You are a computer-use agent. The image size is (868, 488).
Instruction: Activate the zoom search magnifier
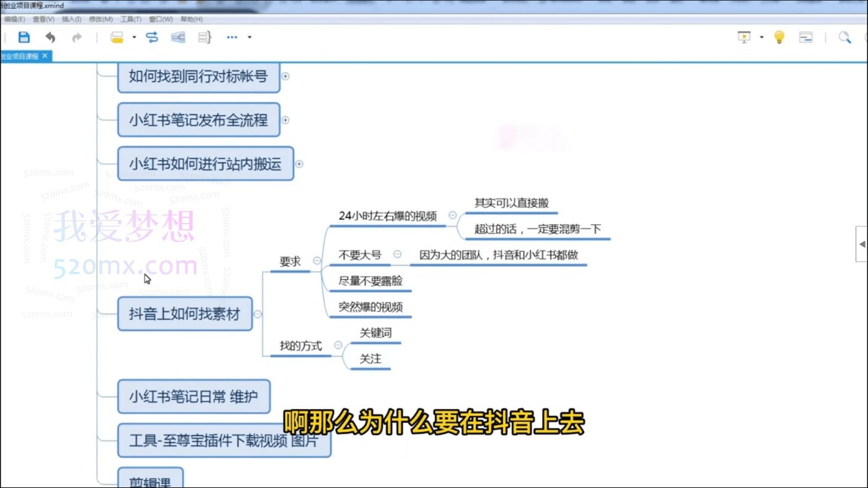pyautogui.click(x=845, y=37)
